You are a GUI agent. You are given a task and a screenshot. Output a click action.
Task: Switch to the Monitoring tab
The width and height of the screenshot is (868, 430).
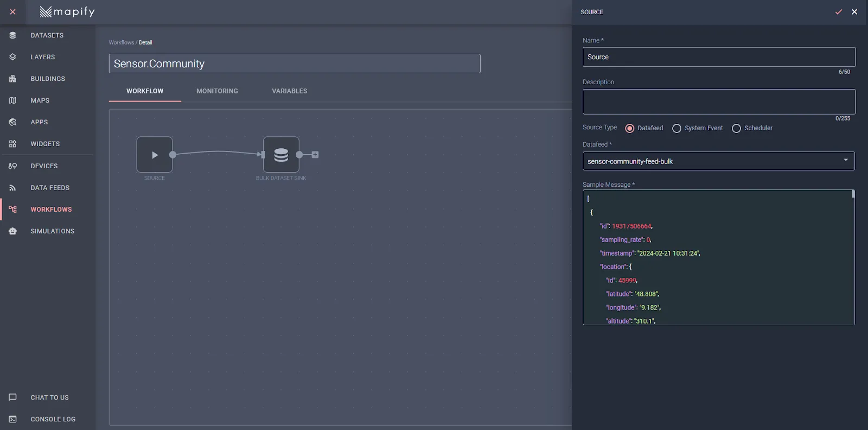pyautogui.click(x=217, y=91)
